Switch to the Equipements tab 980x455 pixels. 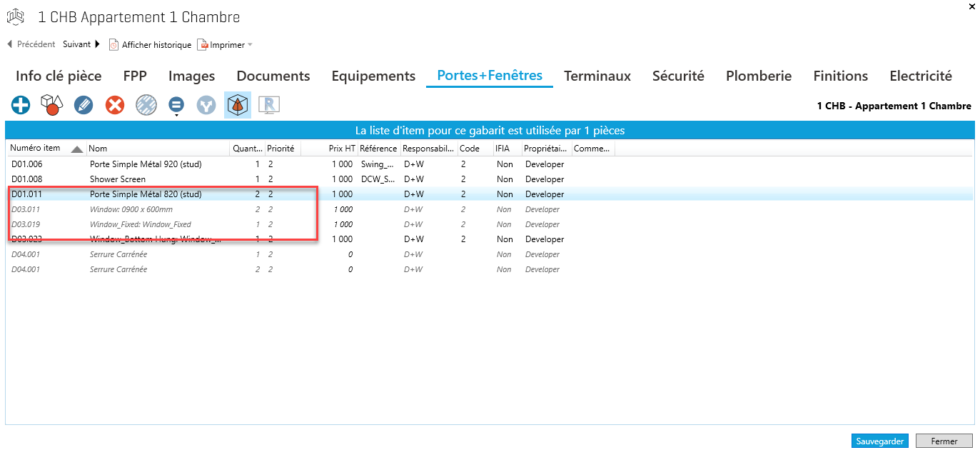click(x=373, y=76)
